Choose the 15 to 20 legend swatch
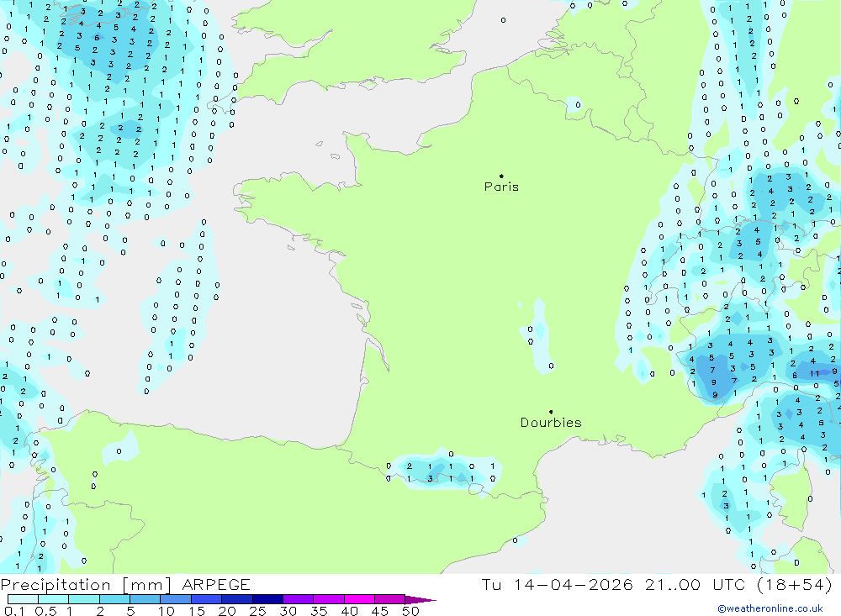This screenshot has width=841, height=616. (x=206, y=599)
